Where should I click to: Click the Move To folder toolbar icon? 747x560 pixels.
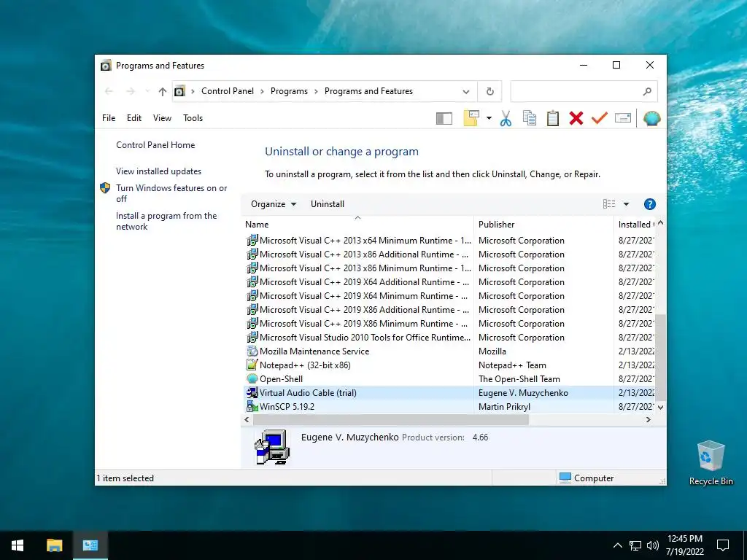click(471, 118)
